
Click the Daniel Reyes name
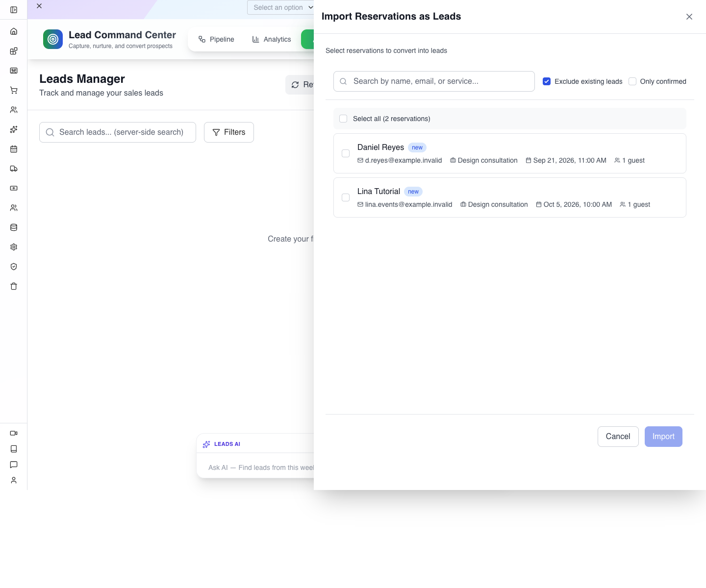(x=380, y=147)
